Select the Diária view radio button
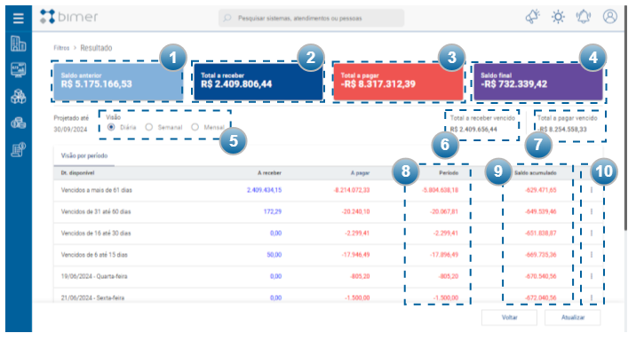 tap(111, 127)
